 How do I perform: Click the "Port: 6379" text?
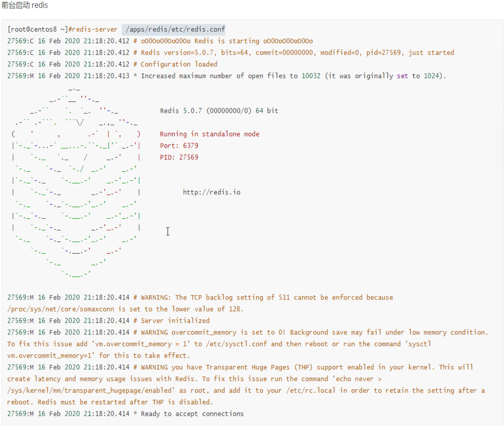(179, 146)
